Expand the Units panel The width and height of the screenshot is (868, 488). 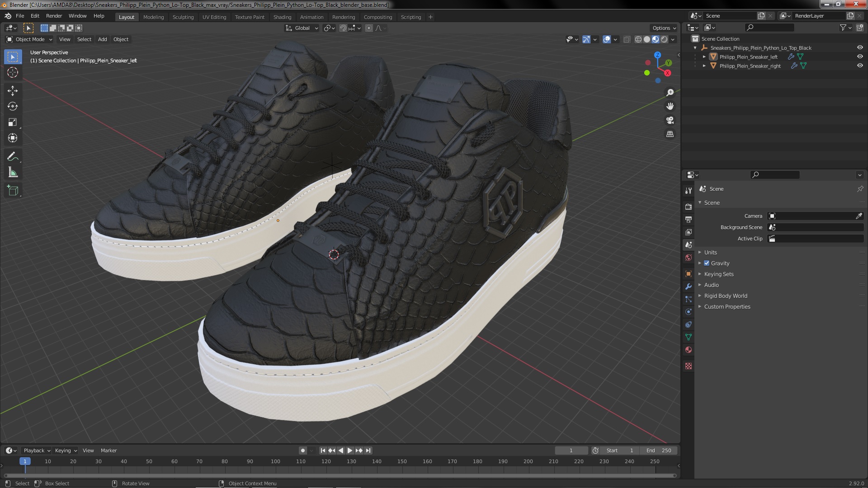pyautogui.click(x=710, y=252)
